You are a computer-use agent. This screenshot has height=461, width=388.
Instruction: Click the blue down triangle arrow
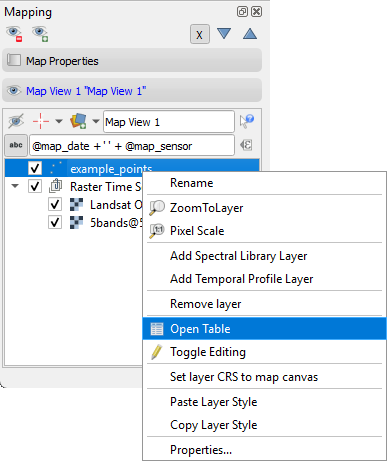pyautogui.click(x=224, y=33)
